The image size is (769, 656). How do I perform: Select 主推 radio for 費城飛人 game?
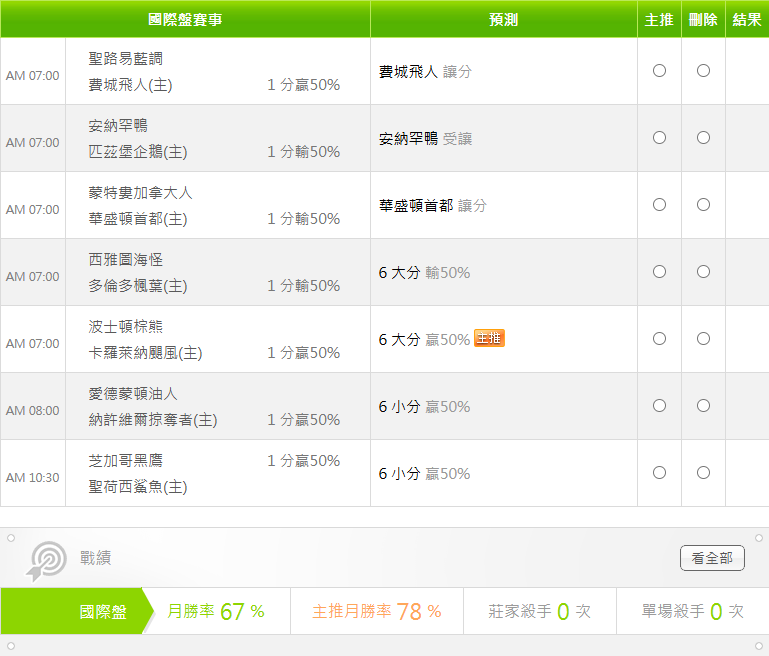659,71
